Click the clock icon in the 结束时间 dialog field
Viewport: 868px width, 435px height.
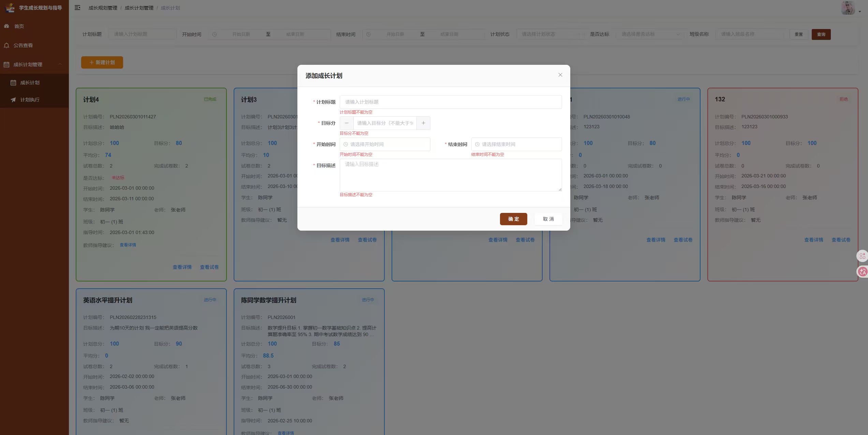[477, 144]
